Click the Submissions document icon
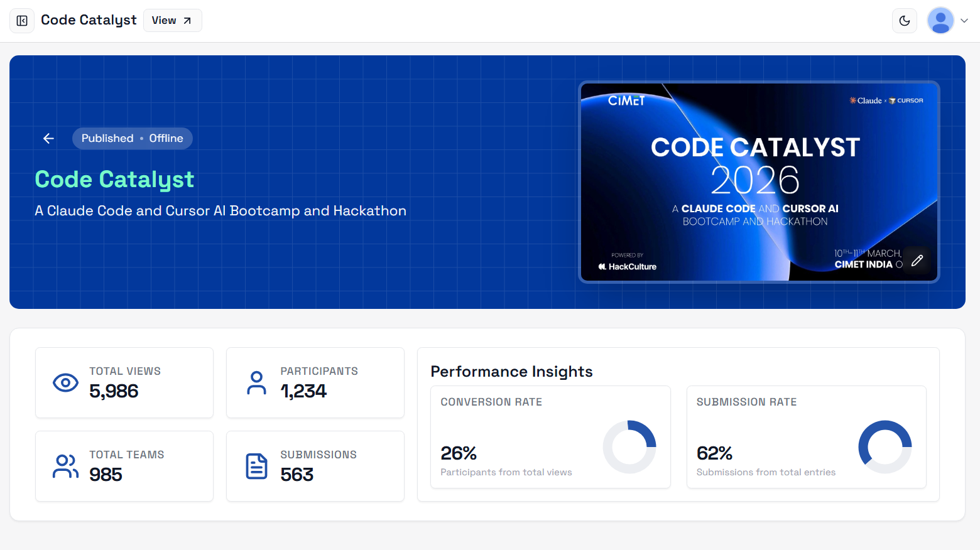The width and height of the screenshot is (980, 550). (x=256, y=466)
